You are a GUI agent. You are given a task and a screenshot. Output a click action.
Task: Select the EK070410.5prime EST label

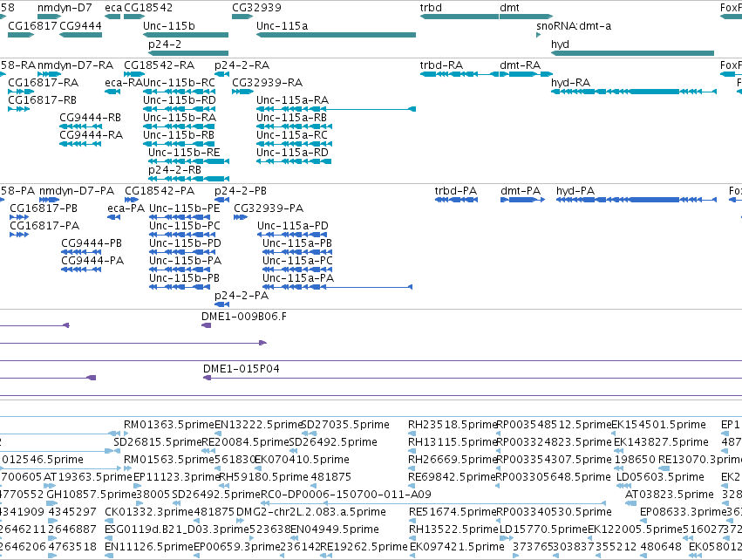[302, 460]
